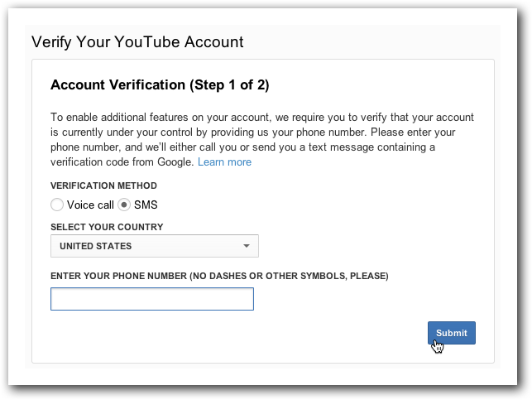This screenshot has width=532, height=400.
Task: Click the "Verify Your YouTube Account" title
Action: point(137,42)
